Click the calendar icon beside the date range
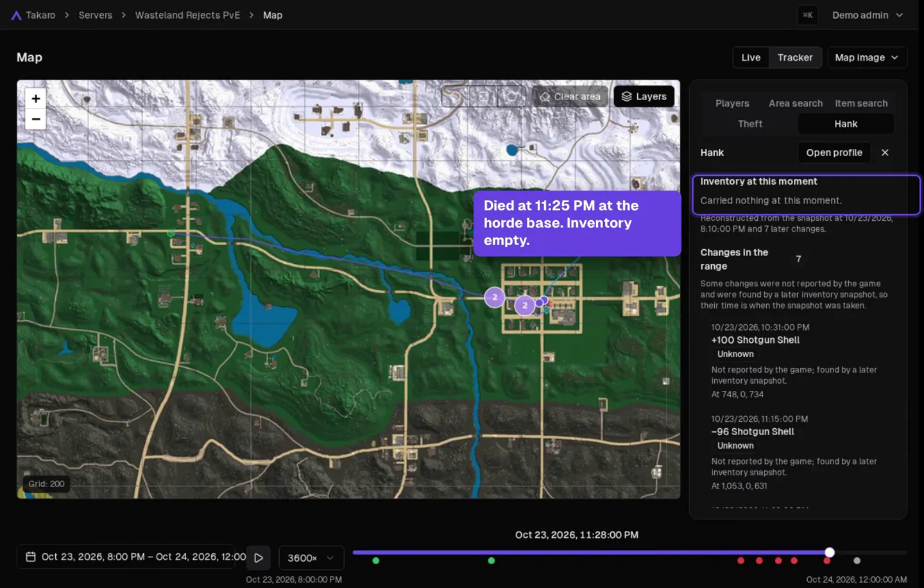Viewport: 924px width, 588px height. click(31, 557)
